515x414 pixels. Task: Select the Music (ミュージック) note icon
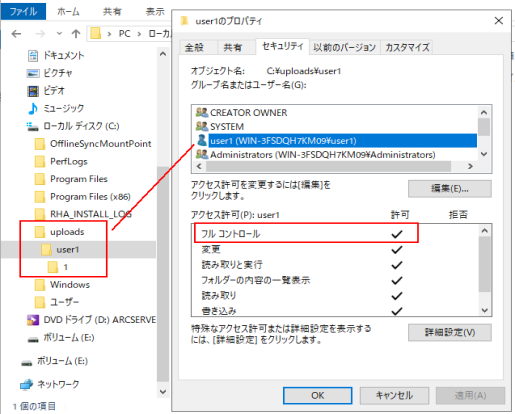(x=33, y=108)
